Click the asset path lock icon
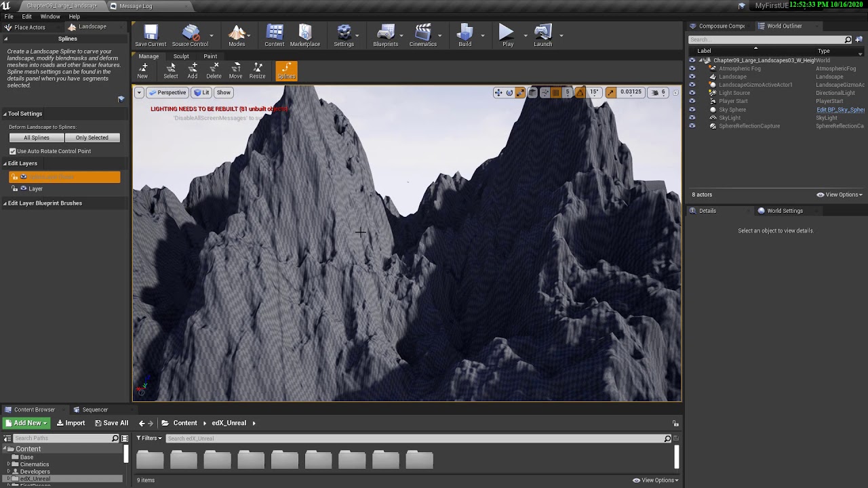 coord(675,423)
